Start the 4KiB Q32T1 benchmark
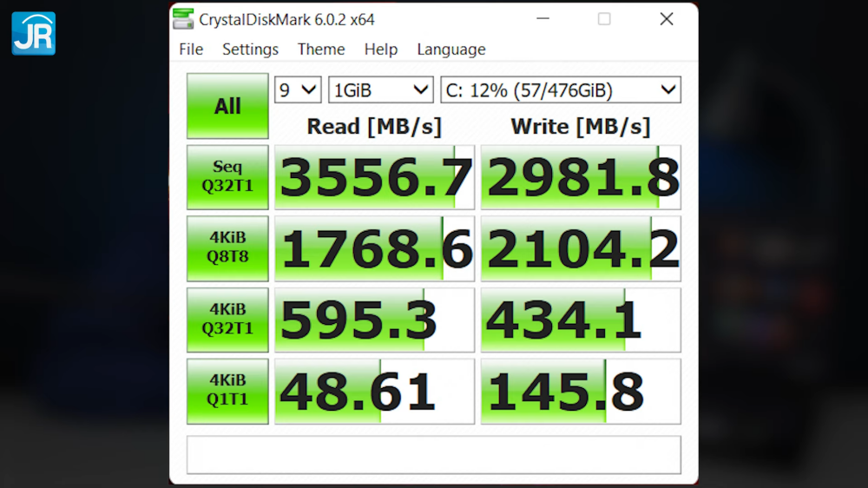Image resolution: width=868 pixels, height=488 pixels. (227, 320)
